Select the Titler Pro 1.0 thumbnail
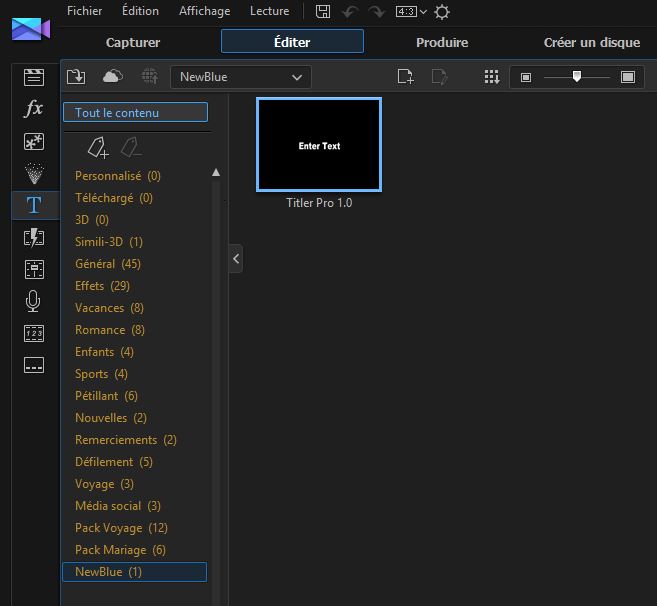657x606 pixels. tap(319, 145)
